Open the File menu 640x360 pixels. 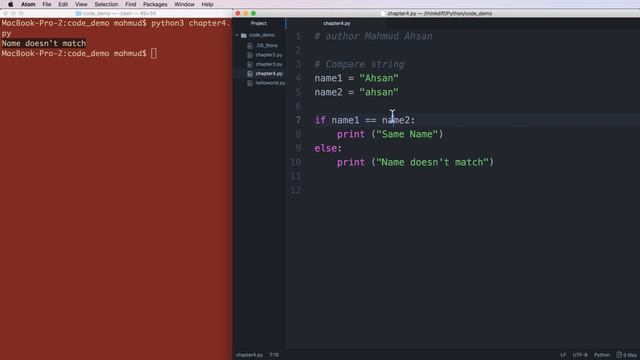47,4
